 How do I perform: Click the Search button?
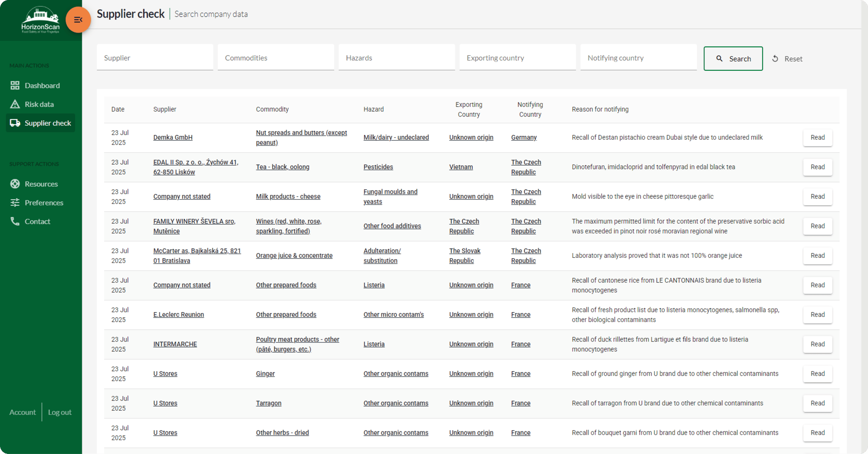pos(733,59)
